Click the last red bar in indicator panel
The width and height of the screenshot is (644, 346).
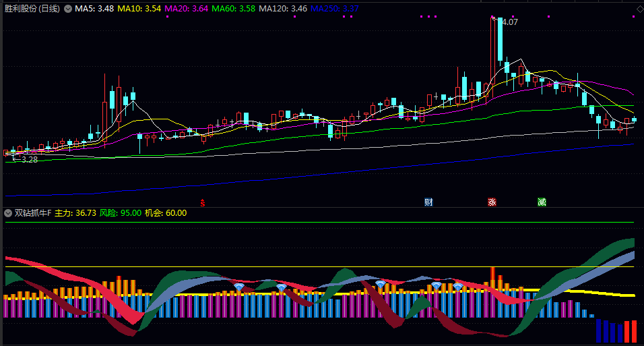(634, 330)
